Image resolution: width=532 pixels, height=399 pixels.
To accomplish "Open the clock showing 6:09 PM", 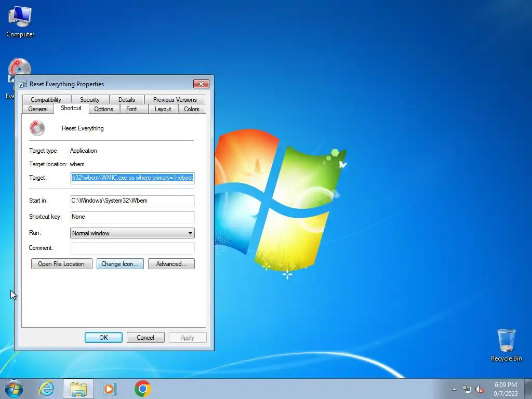I will pos(506,389).
